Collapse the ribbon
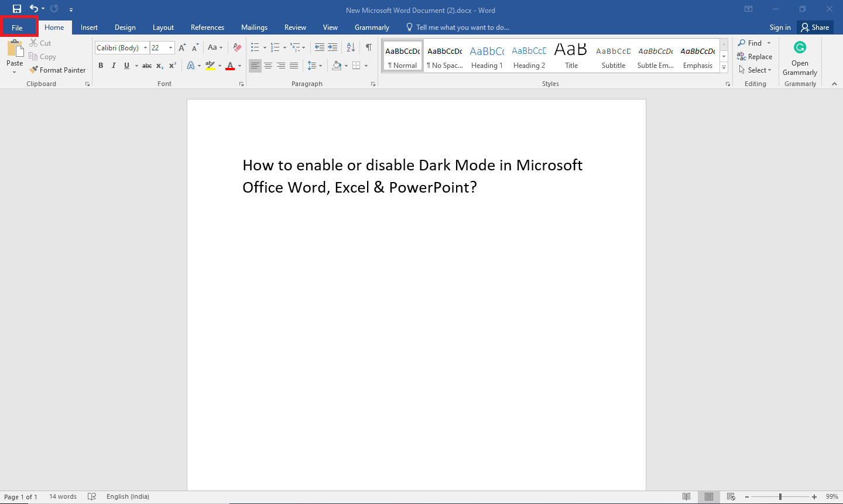 [834, 84]
